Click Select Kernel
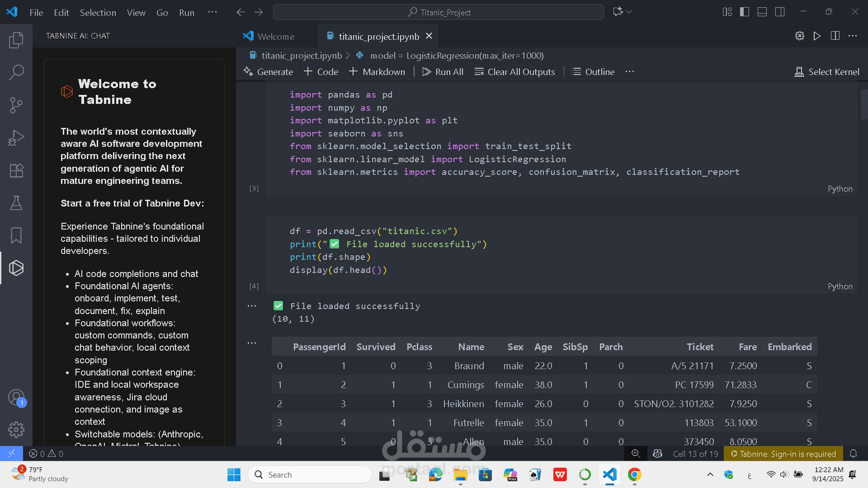The height and width of the screenshot is (488, 868). coord(827,71)
